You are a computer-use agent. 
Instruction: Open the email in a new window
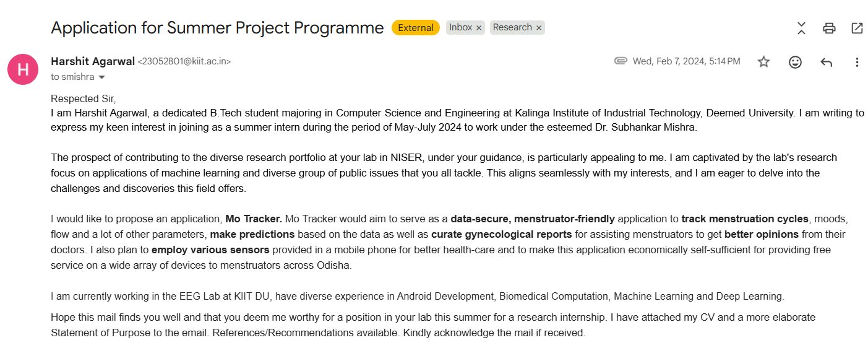click(x=857, y=28)
